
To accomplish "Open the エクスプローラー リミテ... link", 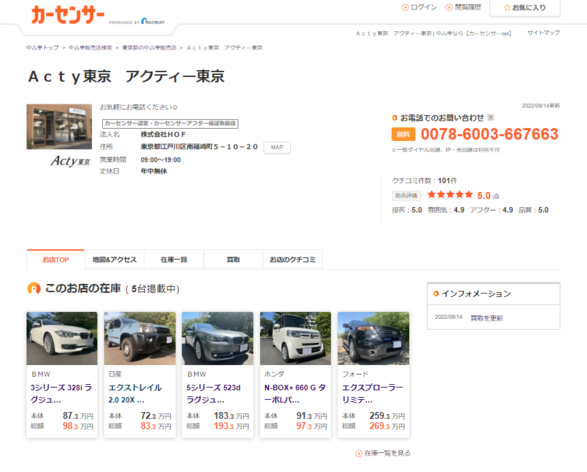I will [x=372, y=393].
